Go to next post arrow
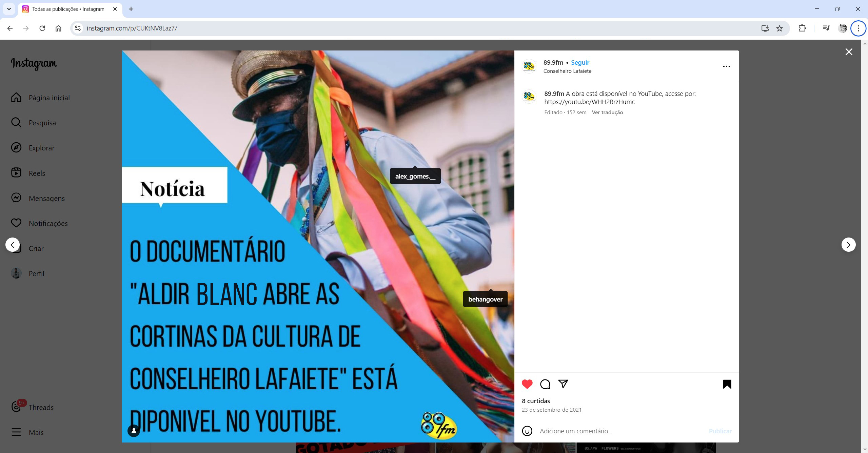 coord(848,245)
